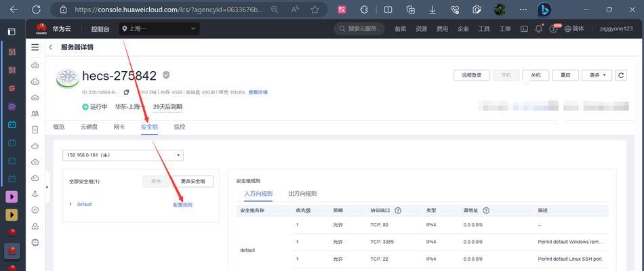This screenshot has width=644, height=271.
Task: Open the 云硬盘 tab
Action: [x=89, y=127]
